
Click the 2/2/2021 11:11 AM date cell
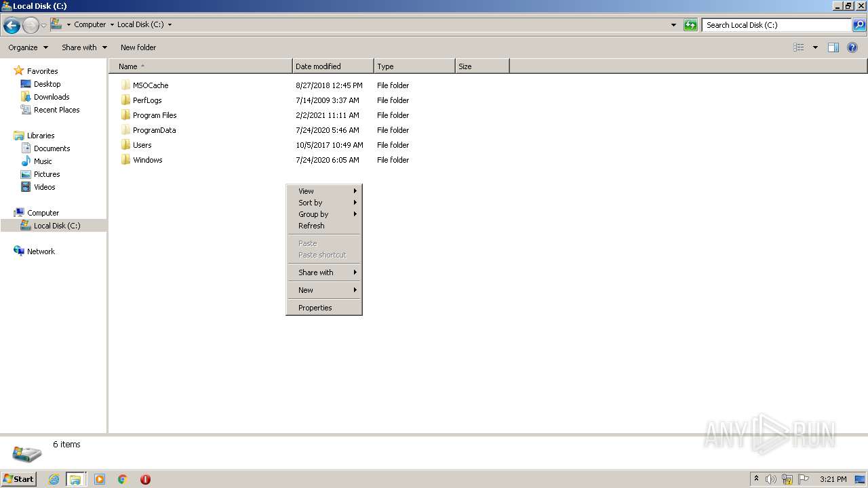tap(328, 115)
